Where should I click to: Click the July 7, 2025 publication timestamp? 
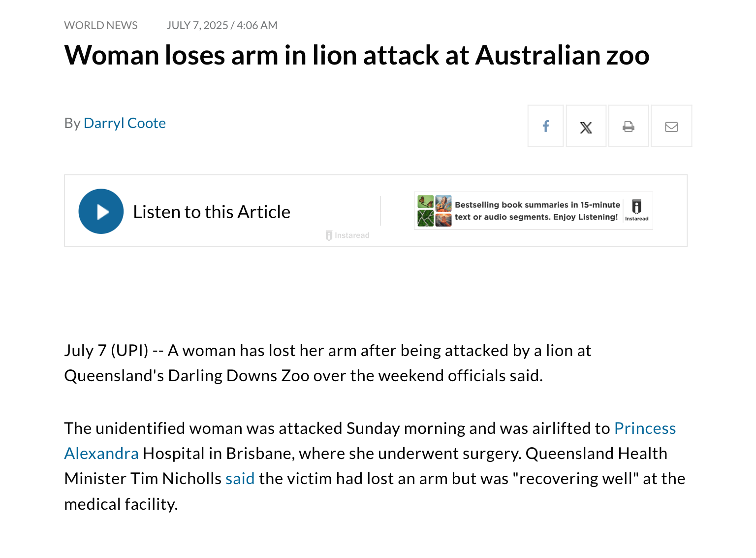(222, 26)
